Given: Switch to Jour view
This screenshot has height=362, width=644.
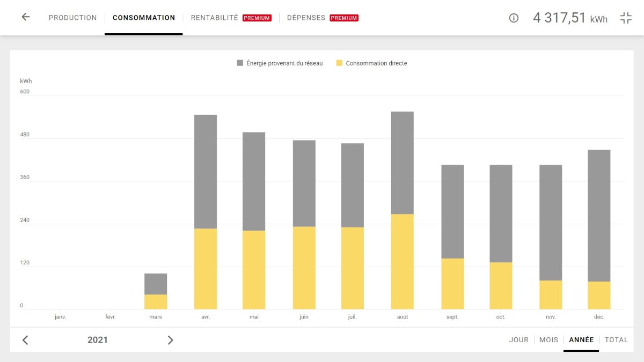Looking at the screenshot, I should click(x=518, y=340).
